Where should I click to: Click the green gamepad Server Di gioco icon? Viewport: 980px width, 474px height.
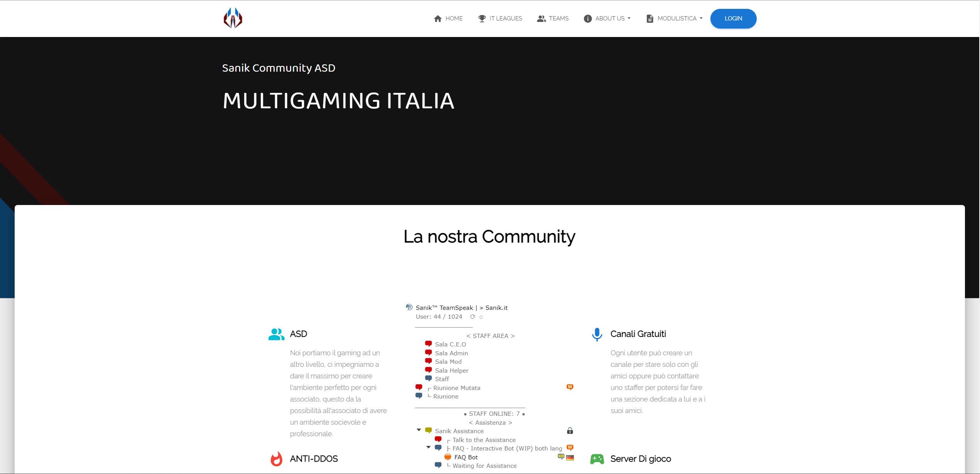597,459
